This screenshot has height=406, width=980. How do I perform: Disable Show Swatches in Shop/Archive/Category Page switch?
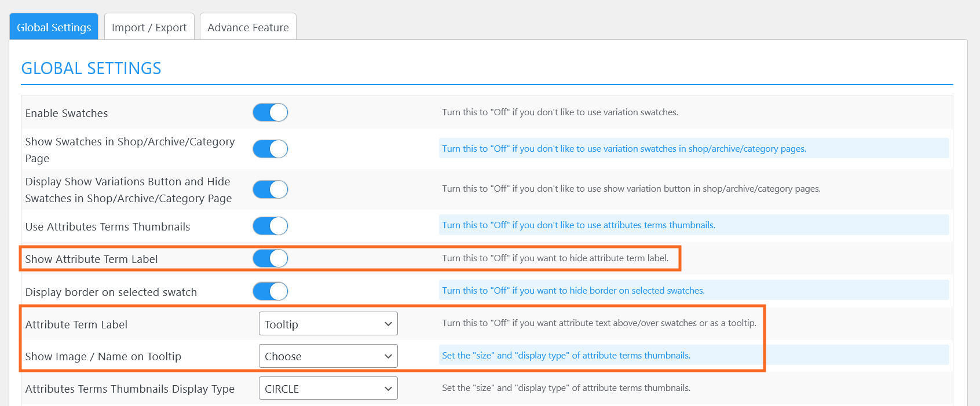click(x=270, y=149)
